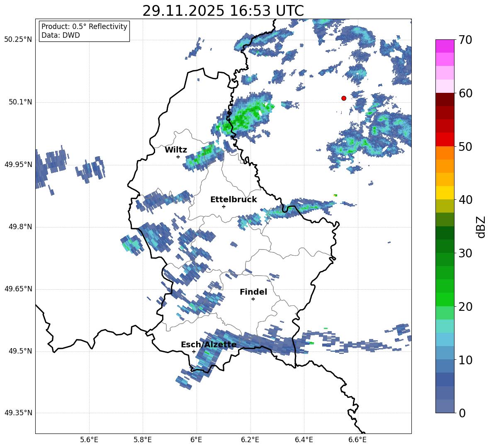Click the 49.5°N latitude label

pyautogui.click(x=21, y=351)
